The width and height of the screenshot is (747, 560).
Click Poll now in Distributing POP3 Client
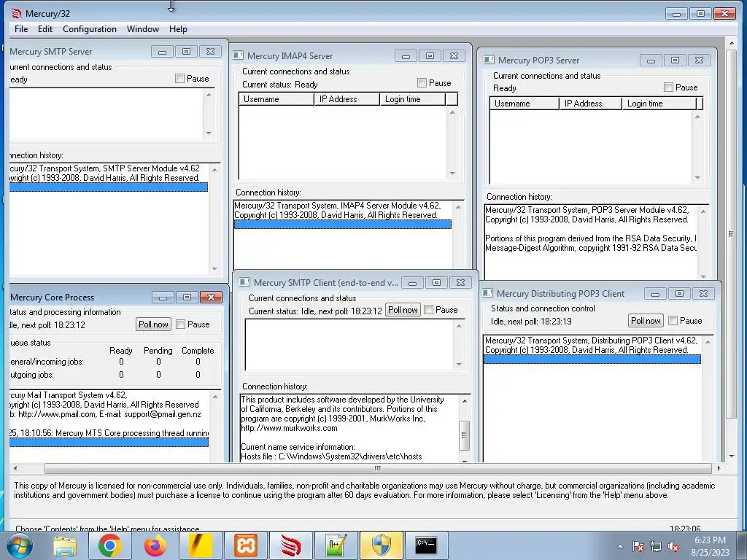[x=646, y=321]
